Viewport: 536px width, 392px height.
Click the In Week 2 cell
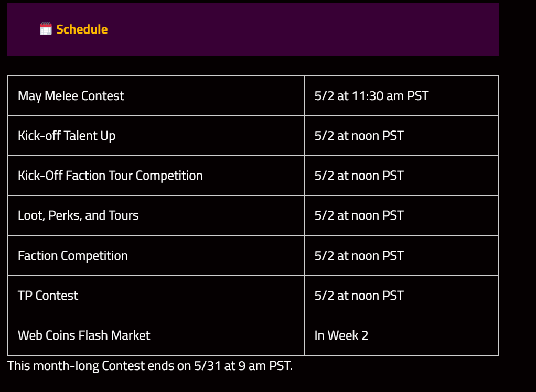[401, 335]
